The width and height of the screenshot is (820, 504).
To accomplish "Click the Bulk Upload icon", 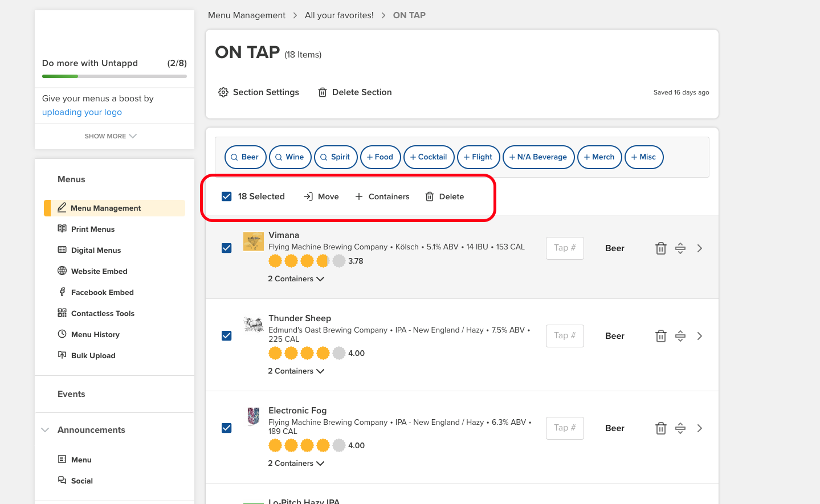I will (x=62, y=355).
